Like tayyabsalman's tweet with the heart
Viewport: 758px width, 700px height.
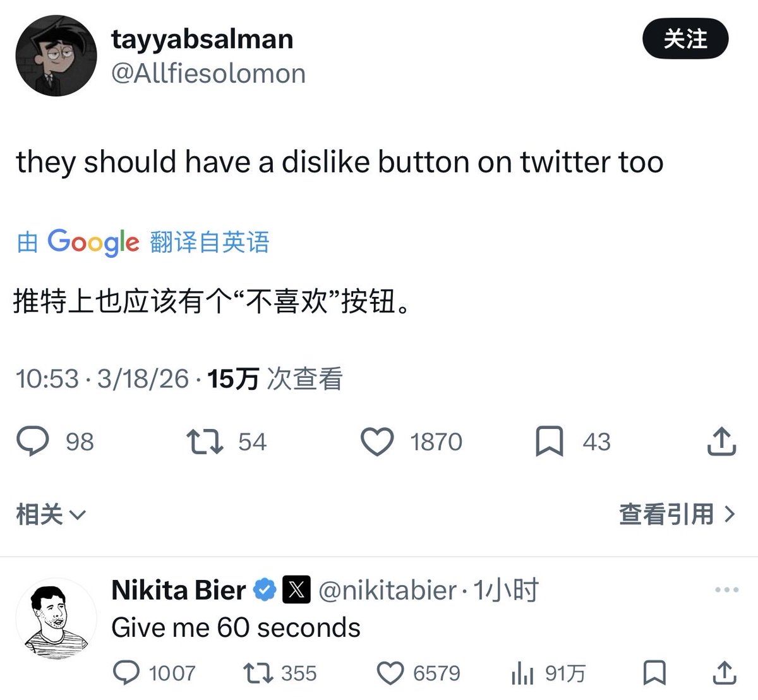pyautogui.click(x=377, y=442)
